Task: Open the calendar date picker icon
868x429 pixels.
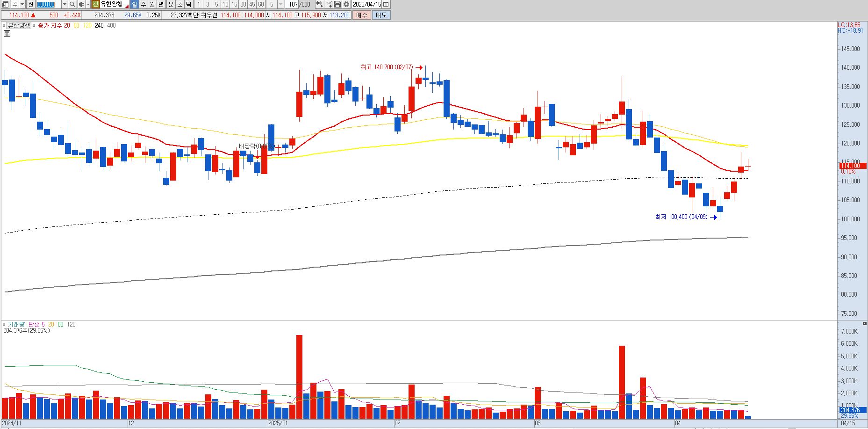Action: pos(386,4)
